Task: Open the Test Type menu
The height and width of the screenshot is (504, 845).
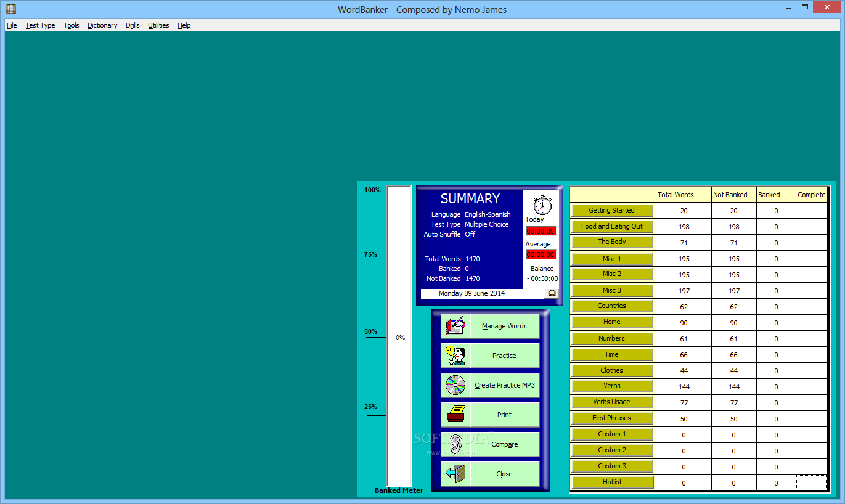Action: (40, 25)
